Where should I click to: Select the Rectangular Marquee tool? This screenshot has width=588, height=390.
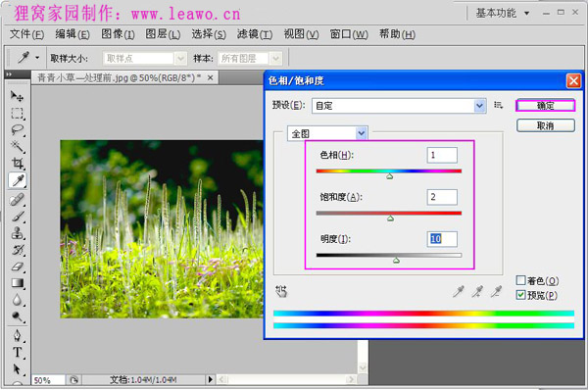point(17,114)
